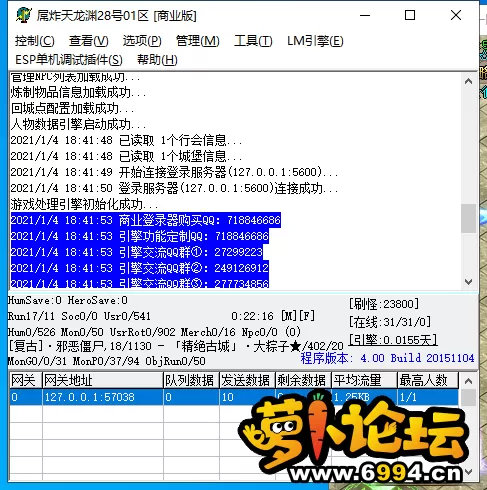Open the 管理(M) menu

point(197,41)
